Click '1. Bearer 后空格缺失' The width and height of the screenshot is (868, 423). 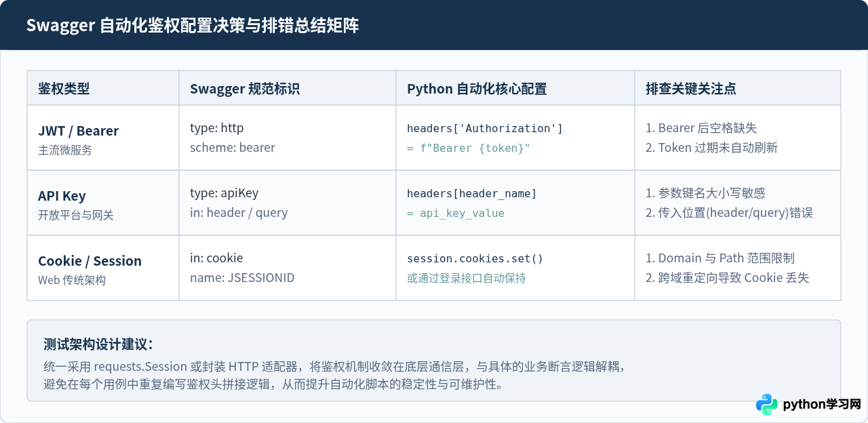click(701, 128)
